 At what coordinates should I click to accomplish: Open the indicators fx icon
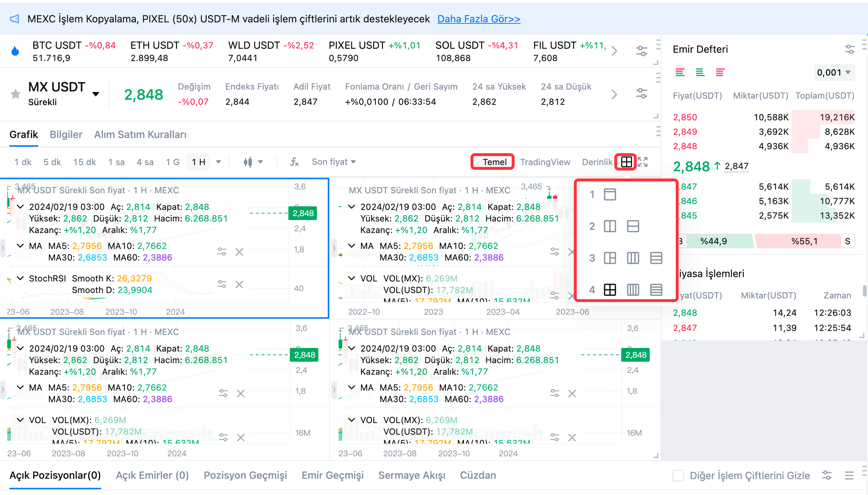point(295,162)
